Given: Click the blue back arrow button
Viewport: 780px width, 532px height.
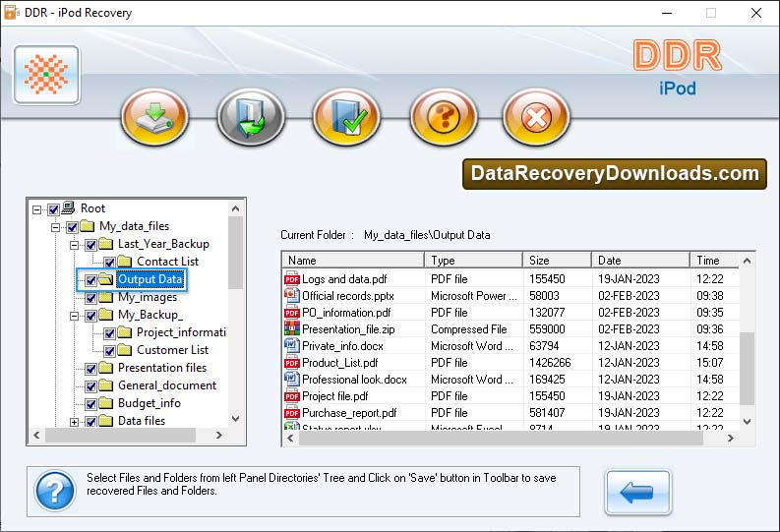Looking at the screenshot, I should click(x=637, y=493).
